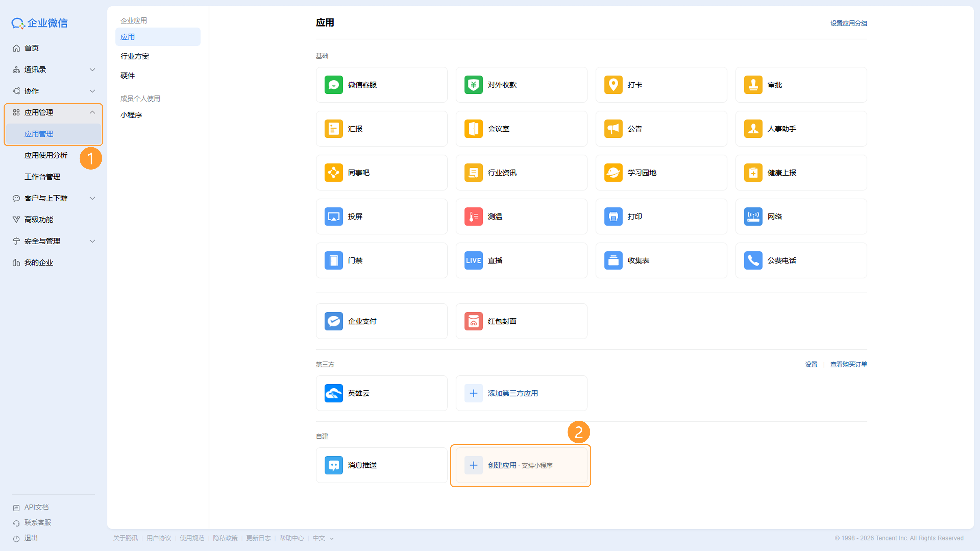Open the 红包封面 red envelope icon
980x551 pixels.
(473, 321)
